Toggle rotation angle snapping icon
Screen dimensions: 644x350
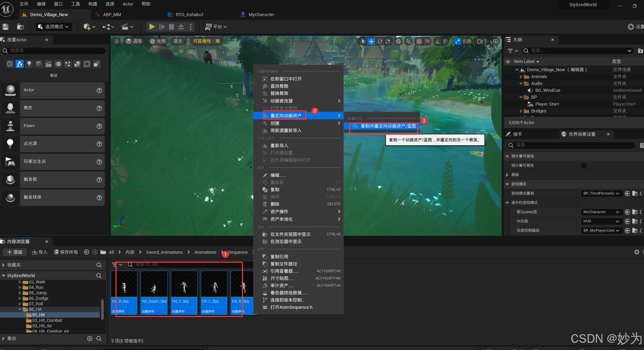pos(437,41)
